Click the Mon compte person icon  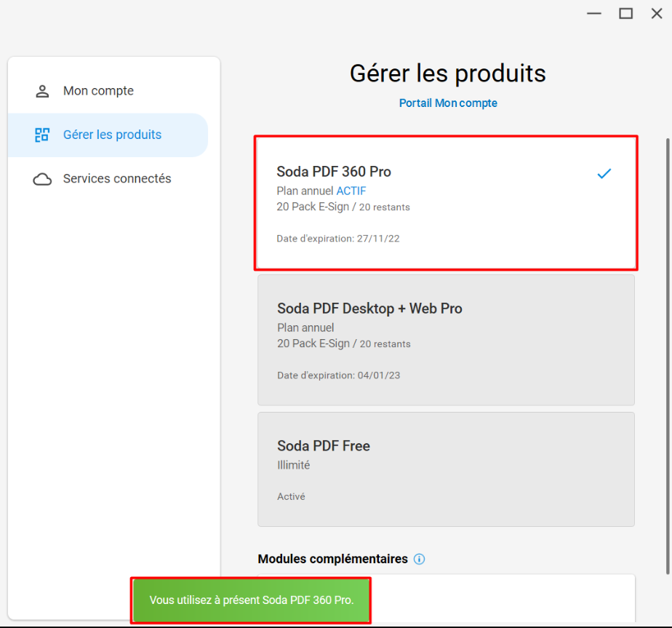click(42, 91)
